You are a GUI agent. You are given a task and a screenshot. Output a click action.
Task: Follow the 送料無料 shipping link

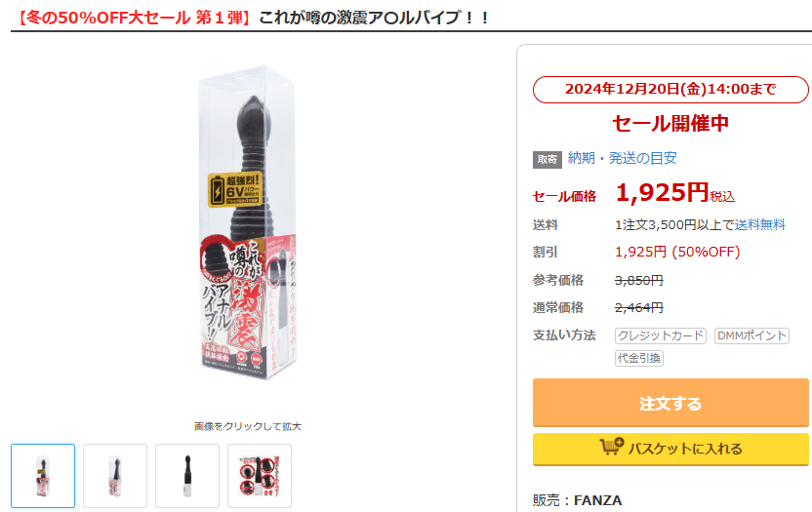coord(759,224)
